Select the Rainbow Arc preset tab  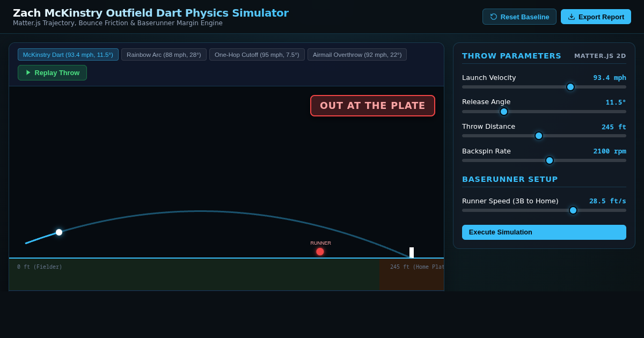(x=164, y=55)
